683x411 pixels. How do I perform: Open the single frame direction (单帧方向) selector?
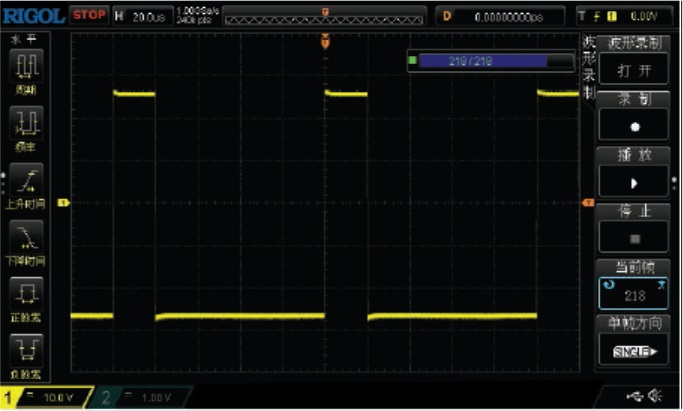click(633, 350)
